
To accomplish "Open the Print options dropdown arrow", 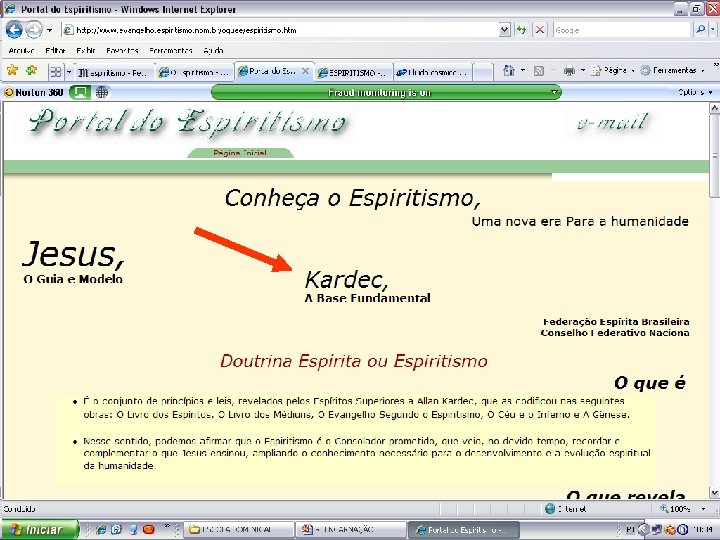I will tap(583, 70).
